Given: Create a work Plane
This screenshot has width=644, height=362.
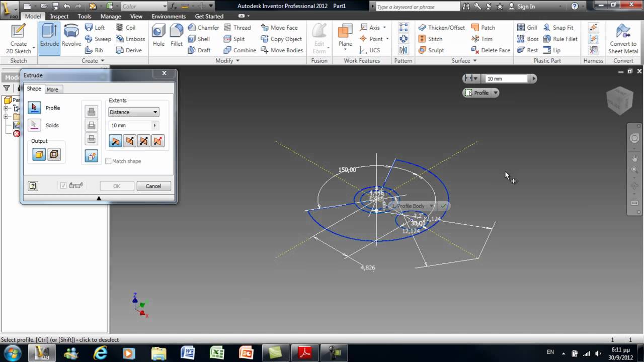Looking at the screenshot, I should [x=345, y=36].
